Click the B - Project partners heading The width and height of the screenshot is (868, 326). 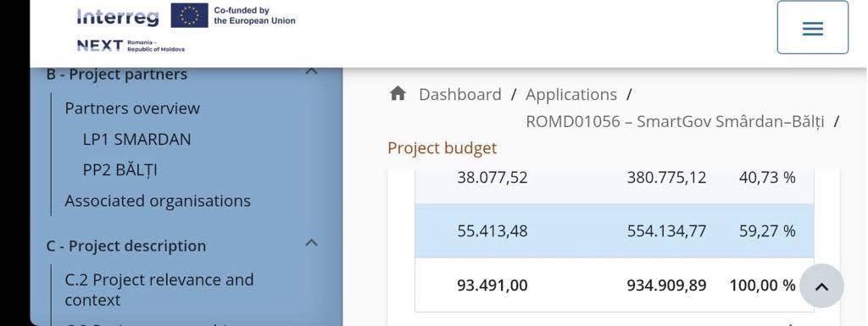coord(117,74)
